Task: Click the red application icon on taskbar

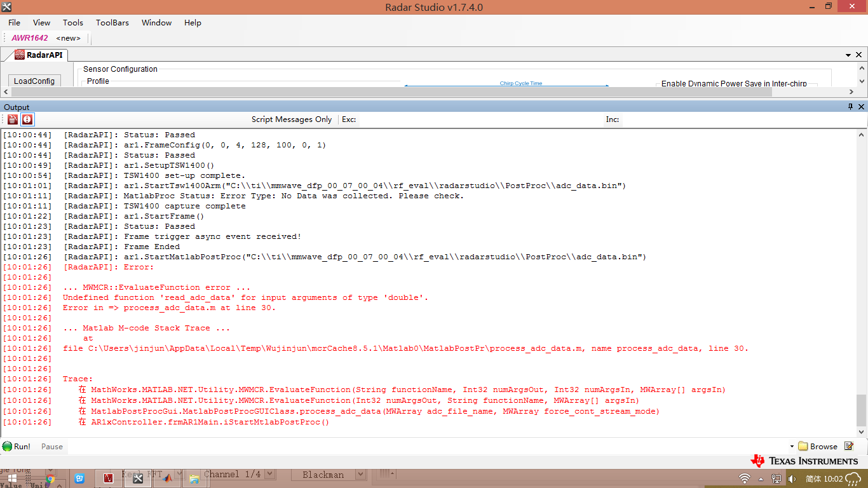Action: coord(108,478)
